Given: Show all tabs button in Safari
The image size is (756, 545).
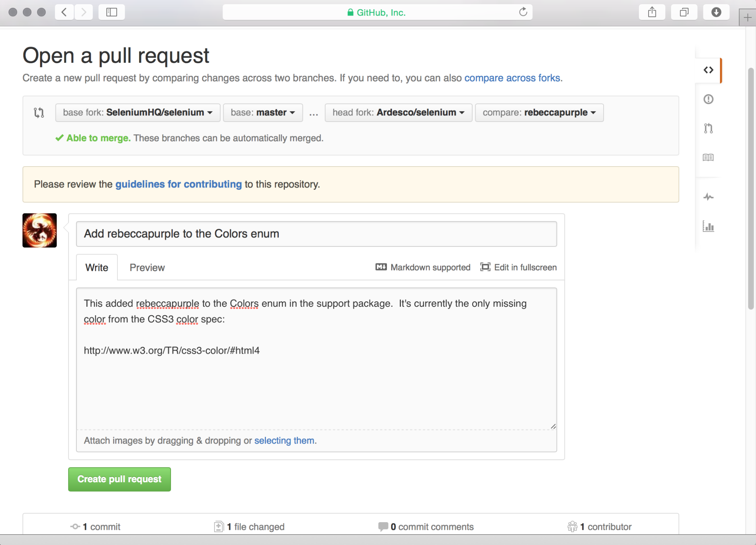Looking at the screenshot, I should pyautogui.click(x=684, y=12).
